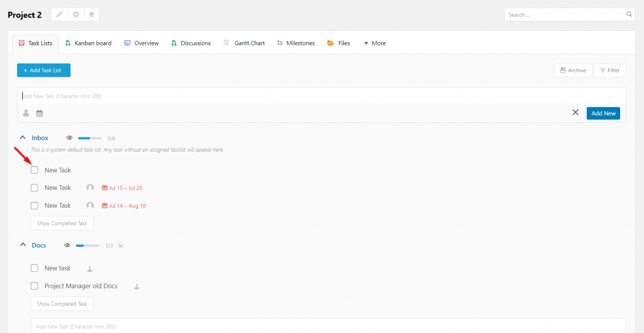This screenshot has width=644, height=333.
Task: Click the lock icon beside Docs list
Action: click(x=120, y=245)
